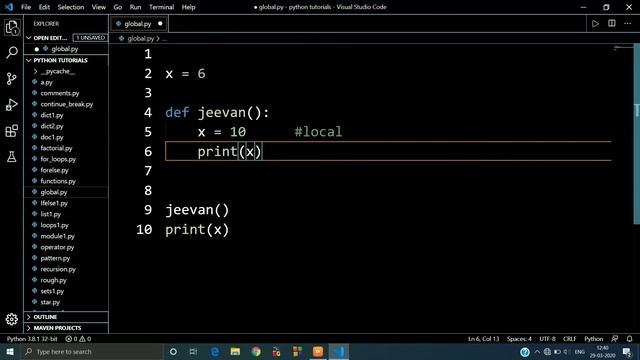Viewport: 640px width, 360px height.
Task: Open the Run and Debug view
Action: 12,105
